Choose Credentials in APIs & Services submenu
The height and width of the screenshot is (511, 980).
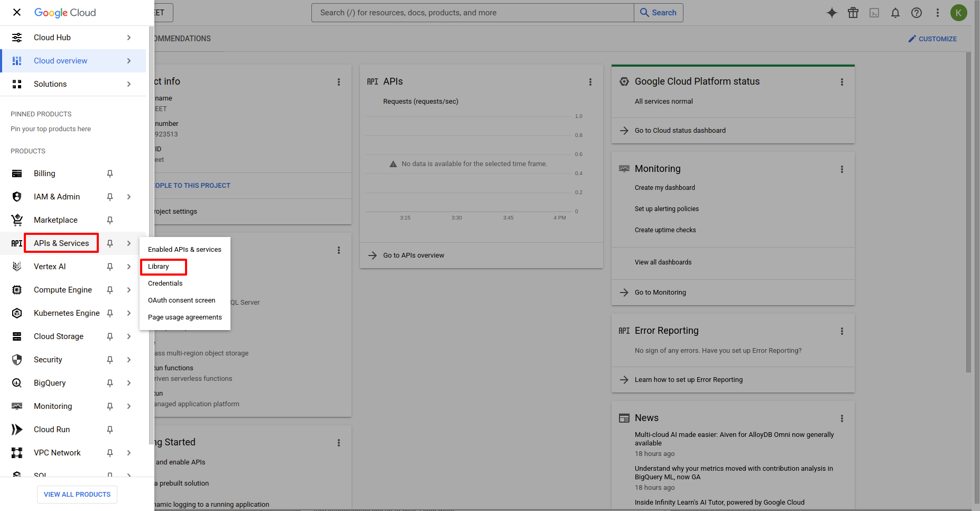(x=165, y=284)
